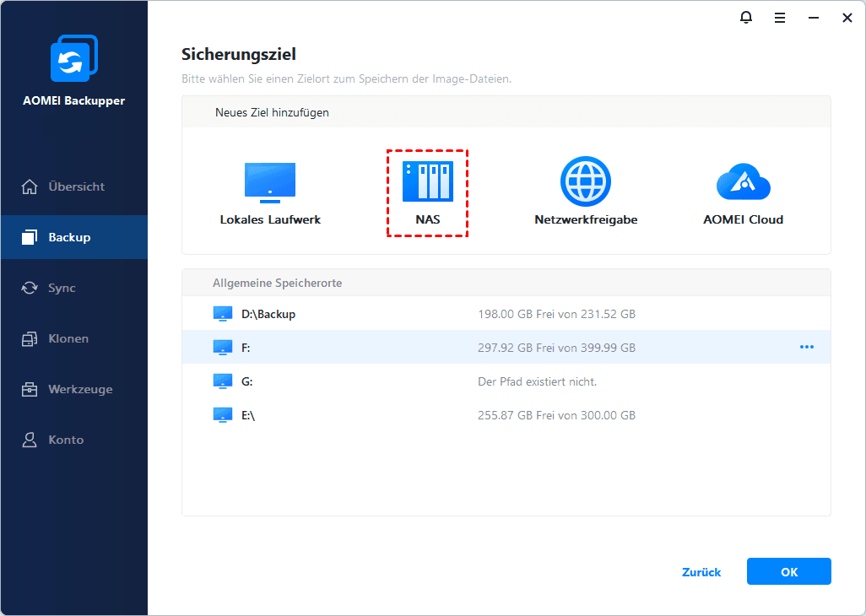Image resolution: width=866 pixels, height=616 pixels.
Task: Open the three-dot options for F:
Action: [807, 347]
